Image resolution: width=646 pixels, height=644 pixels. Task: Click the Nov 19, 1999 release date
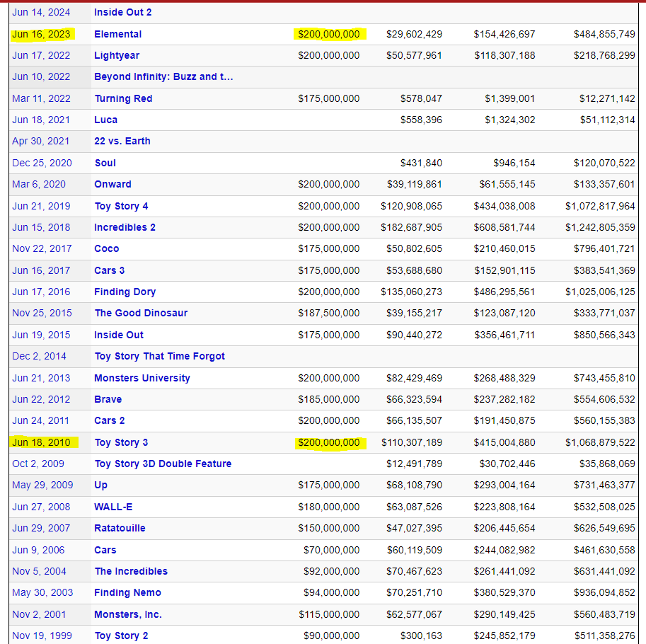tap(42, 636)
